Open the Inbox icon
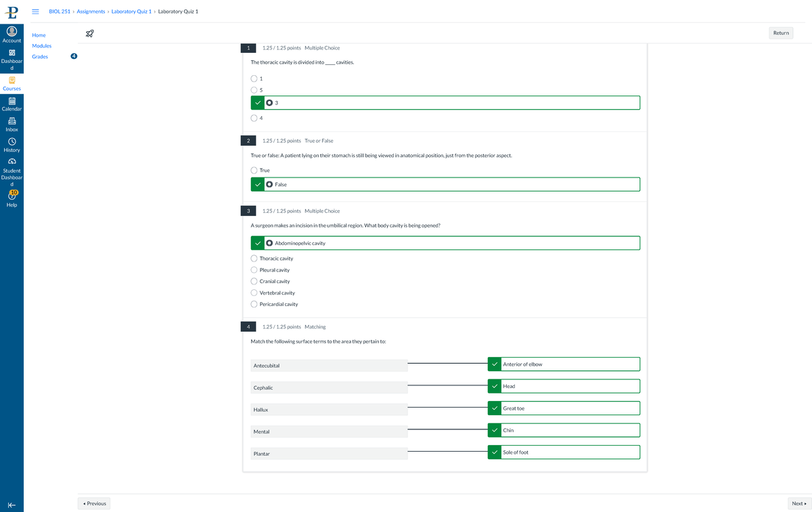812x512 pixels. [x=12, y=121]
